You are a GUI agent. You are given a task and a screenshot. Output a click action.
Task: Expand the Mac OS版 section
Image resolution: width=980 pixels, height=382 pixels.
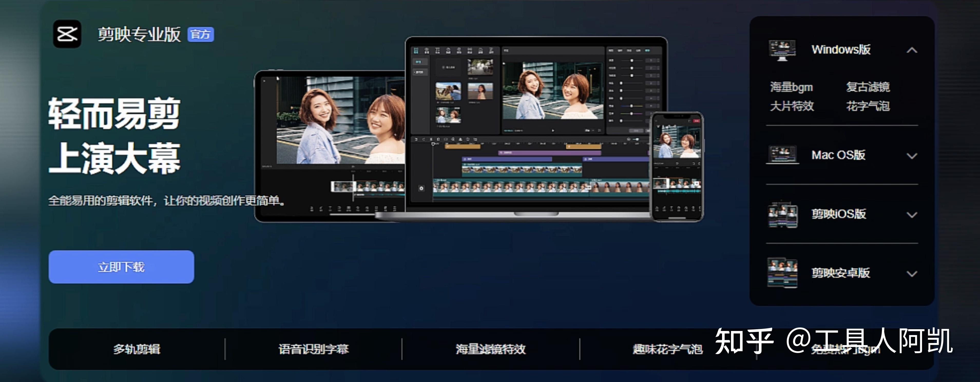(x=911, y=155)
